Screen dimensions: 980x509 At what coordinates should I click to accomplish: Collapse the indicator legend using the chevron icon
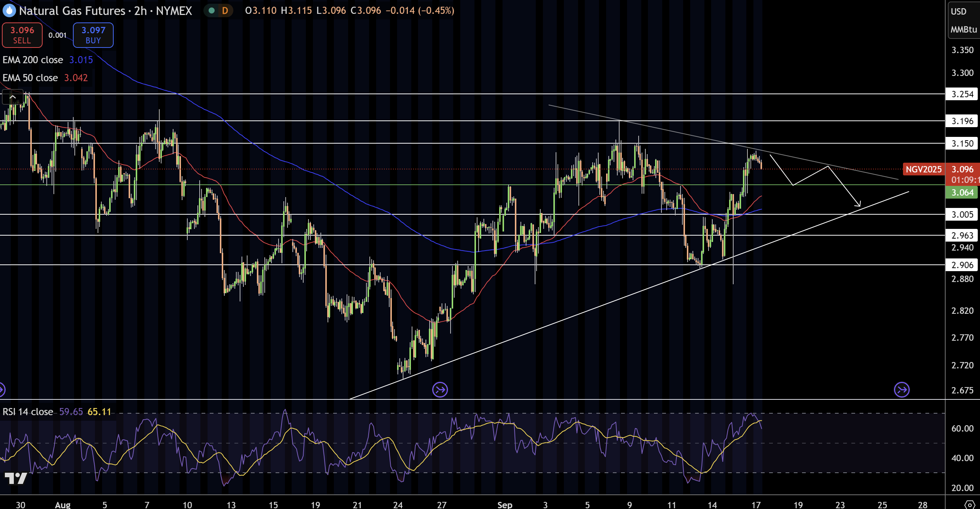pyautogui.click(x=13, y=97)
